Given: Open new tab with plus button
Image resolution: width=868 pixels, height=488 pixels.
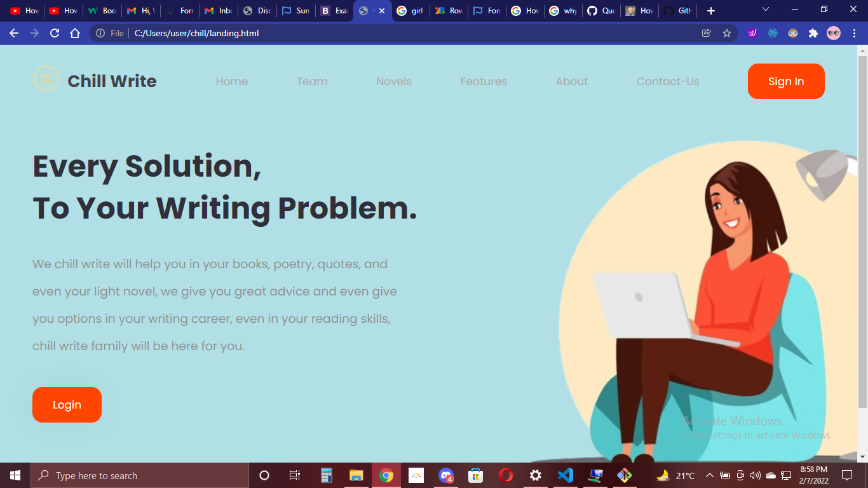Looking at the screenshot, I should tap(711, 11).
